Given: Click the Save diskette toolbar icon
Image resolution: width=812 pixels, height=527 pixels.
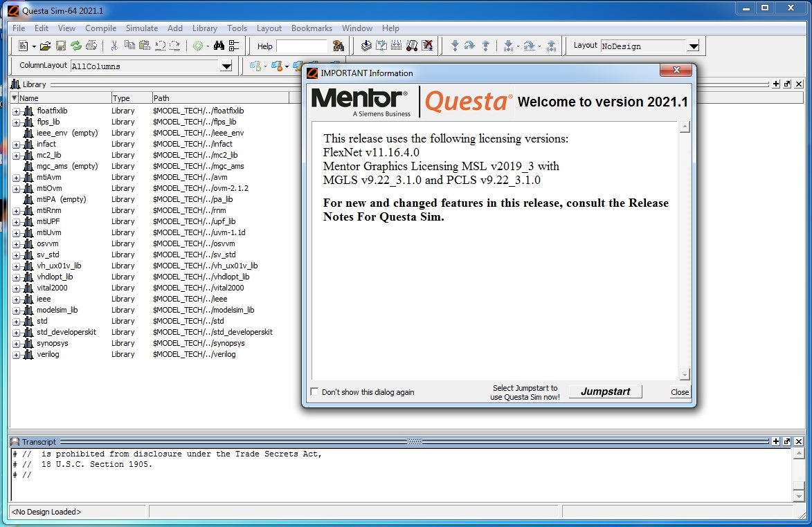Looking at the screenshot, I should (61, 46).
